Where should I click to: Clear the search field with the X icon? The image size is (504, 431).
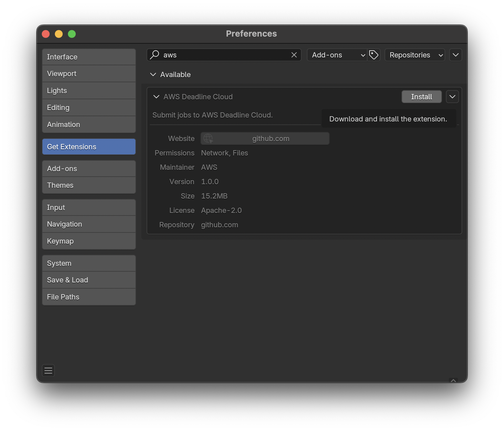coord(293,55)
